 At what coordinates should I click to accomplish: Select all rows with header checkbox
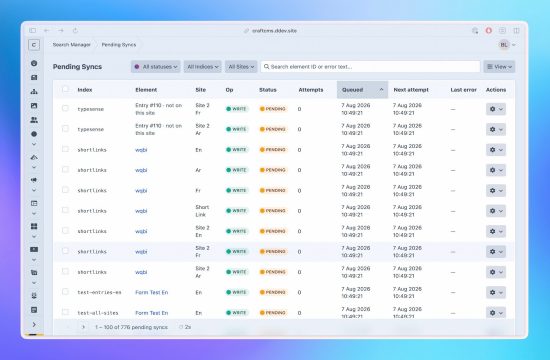click(65, 89)
